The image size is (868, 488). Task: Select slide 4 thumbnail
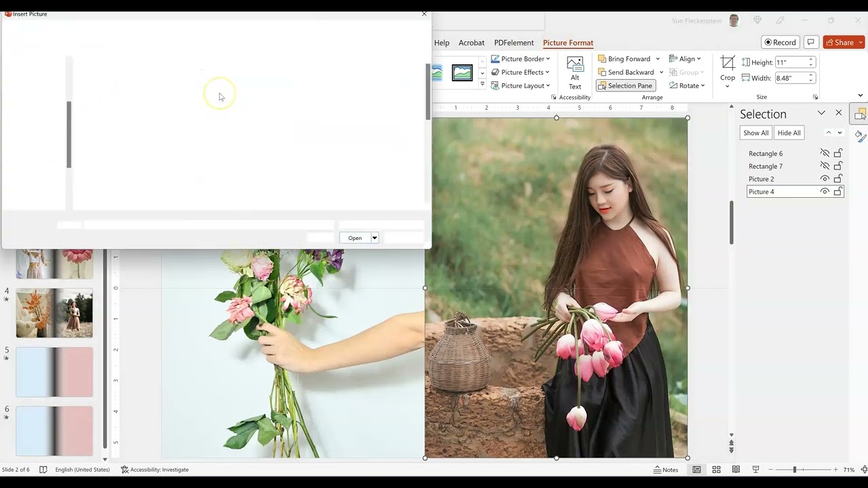point(54,313)
